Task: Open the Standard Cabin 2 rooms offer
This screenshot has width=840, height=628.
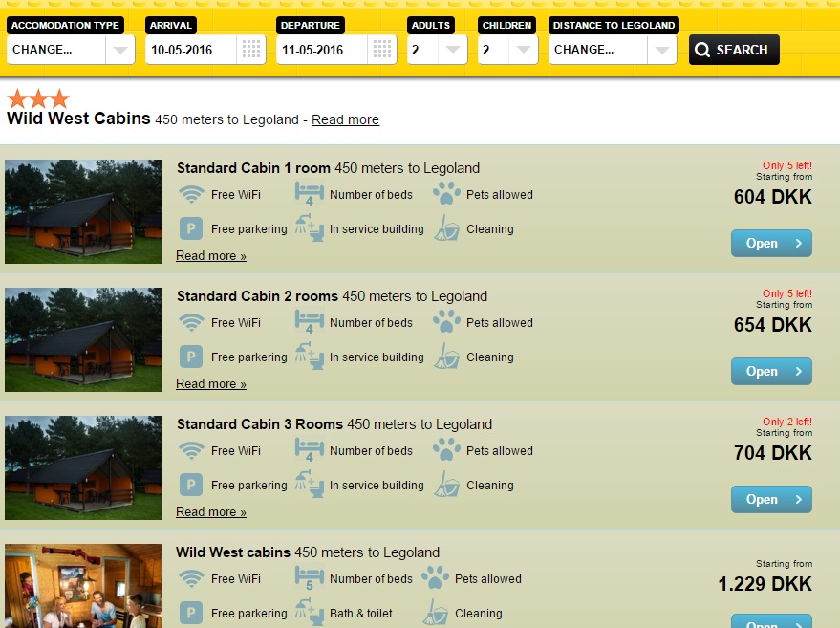Action: coord(771,371)
